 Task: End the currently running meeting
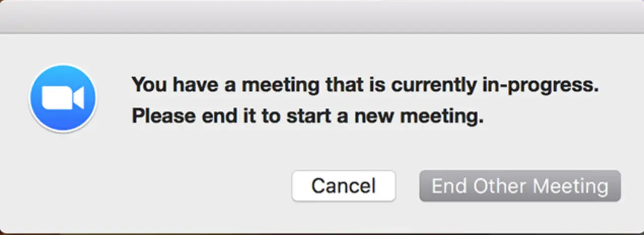(x=520, y=186)
